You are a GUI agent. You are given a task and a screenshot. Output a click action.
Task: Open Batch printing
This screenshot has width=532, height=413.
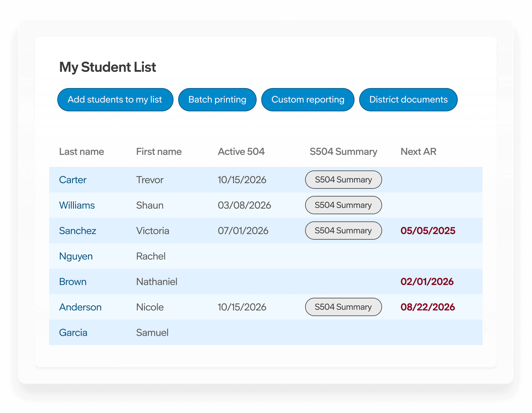coord(217,100)
